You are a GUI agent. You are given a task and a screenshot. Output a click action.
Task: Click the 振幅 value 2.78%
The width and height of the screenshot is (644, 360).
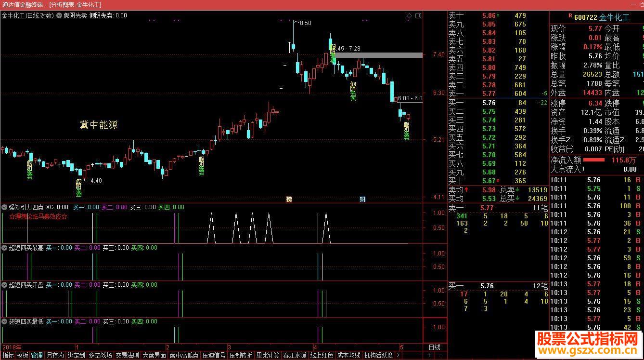coord(592,65)
